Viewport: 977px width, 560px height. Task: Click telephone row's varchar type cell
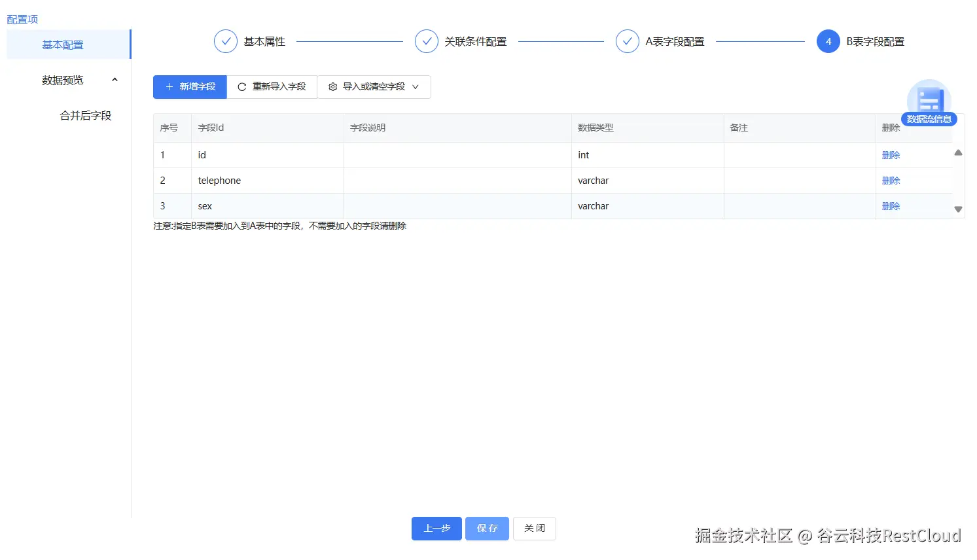pyautogui.click(x=648, y=181)
